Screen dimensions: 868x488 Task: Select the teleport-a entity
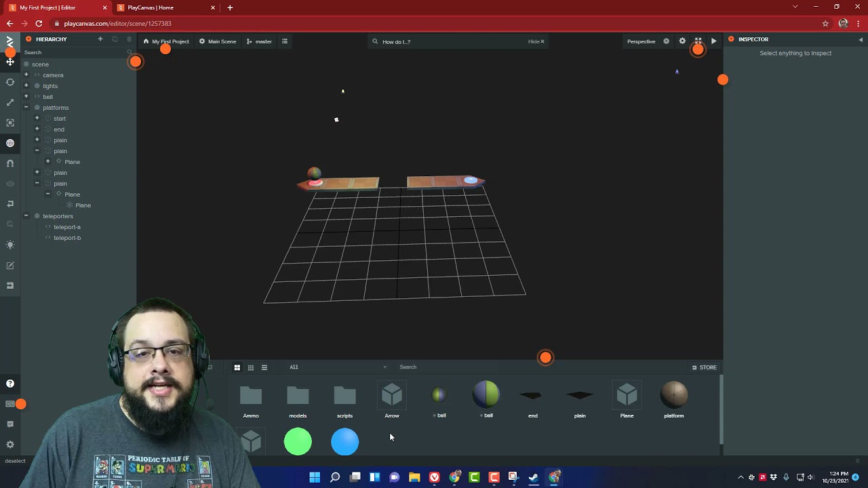coord(66,227)
